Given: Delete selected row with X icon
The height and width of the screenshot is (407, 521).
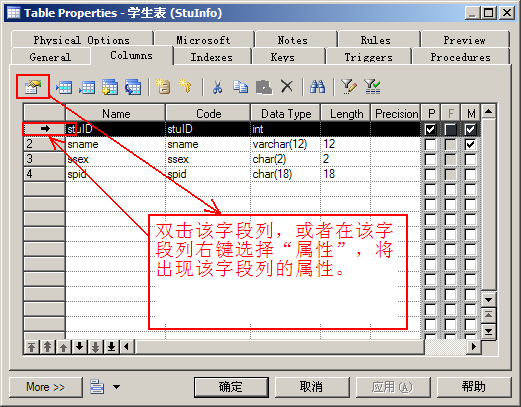Looking at the screenshot, I should tap(287, 86).
